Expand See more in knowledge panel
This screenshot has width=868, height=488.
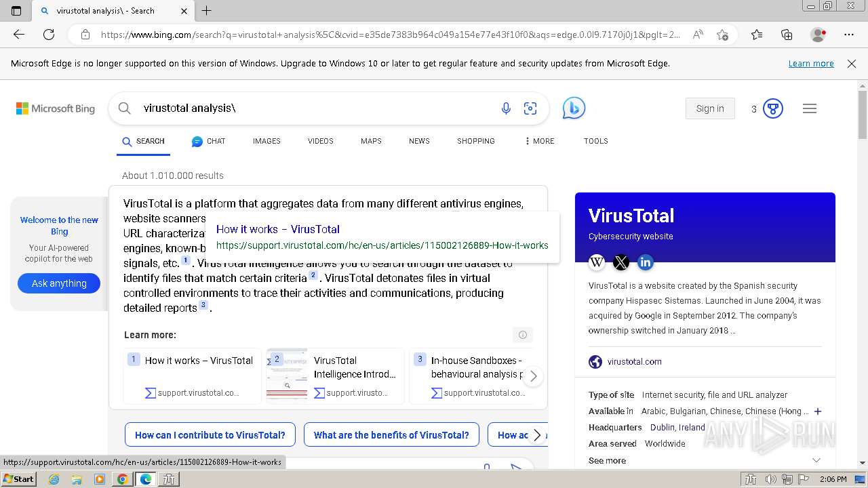pos(705,461)
